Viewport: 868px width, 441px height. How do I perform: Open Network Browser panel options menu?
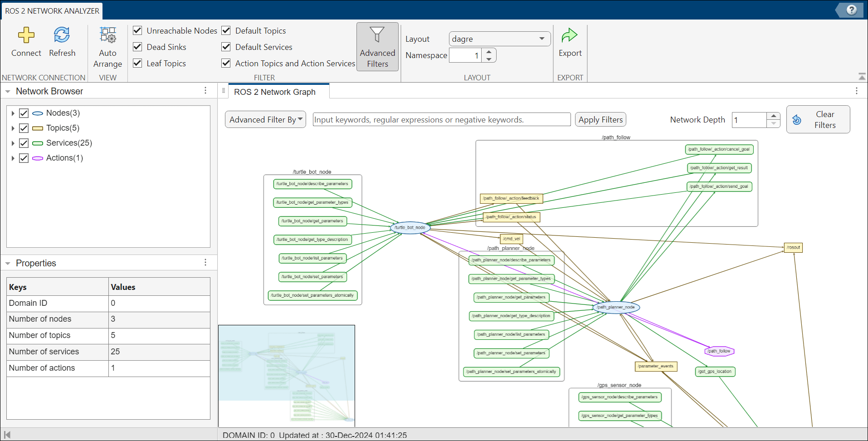tap(205, 91)
